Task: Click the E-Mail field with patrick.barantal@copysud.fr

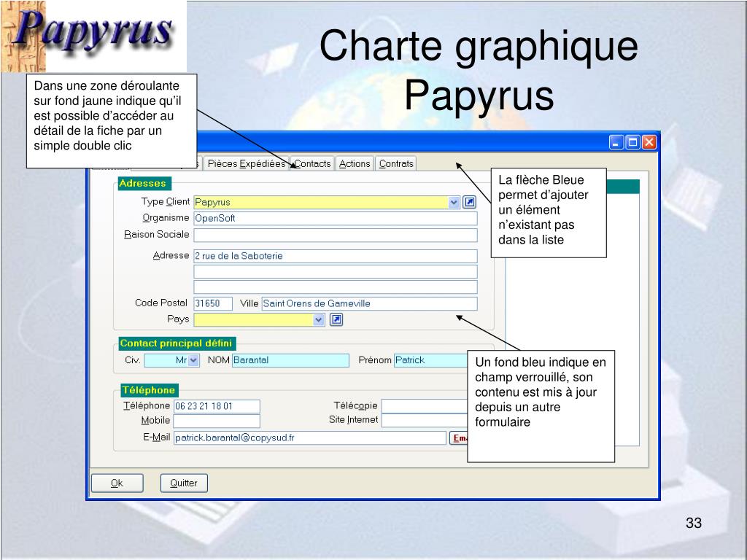Action: [309, 438]
